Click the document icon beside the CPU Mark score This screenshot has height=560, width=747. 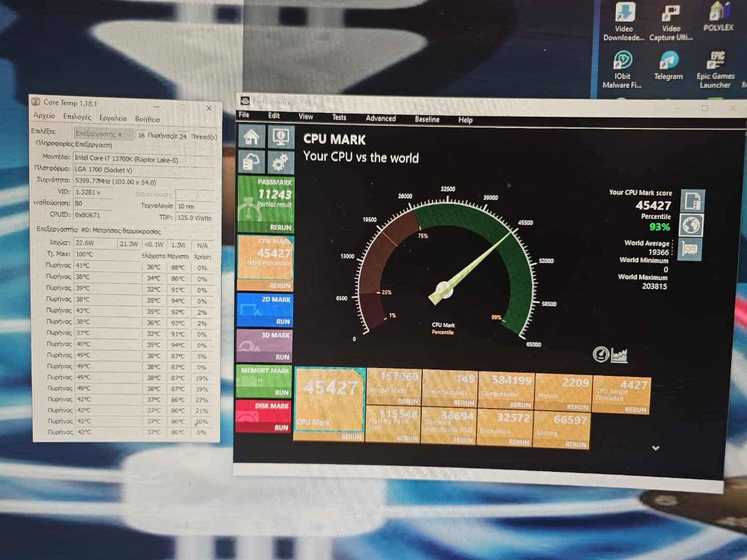point(693,201)
